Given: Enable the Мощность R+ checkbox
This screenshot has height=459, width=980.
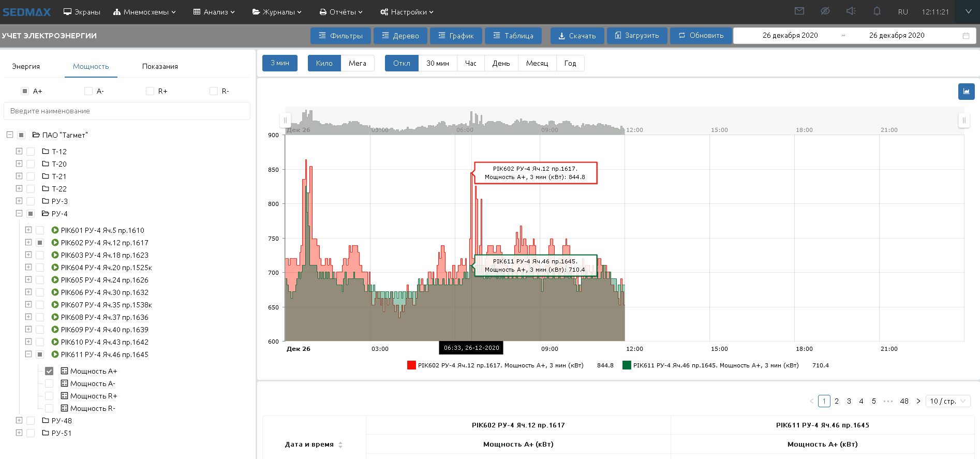Looking at the screenshot, I should (49, 396).
